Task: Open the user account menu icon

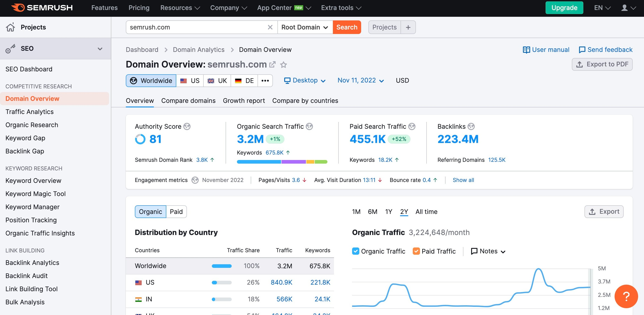Action: tap(625, 8)
